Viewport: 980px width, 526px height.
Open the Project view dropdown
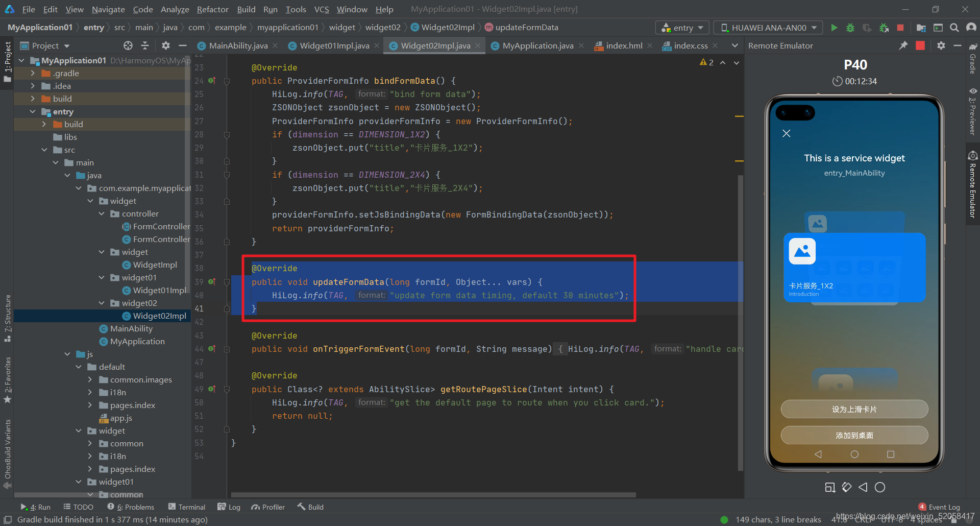(x=45, y=45)
